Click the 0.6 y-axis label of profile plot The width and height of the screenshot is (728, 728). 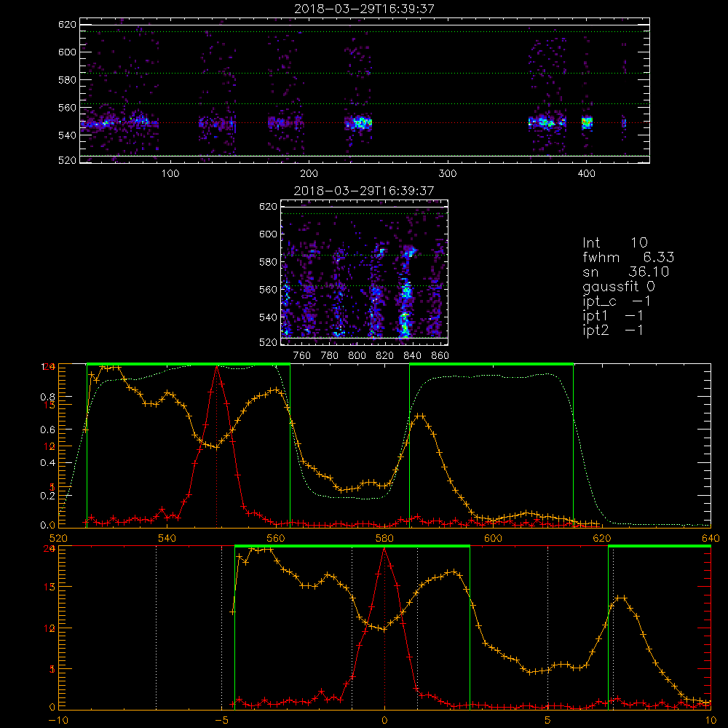[48, 430]
